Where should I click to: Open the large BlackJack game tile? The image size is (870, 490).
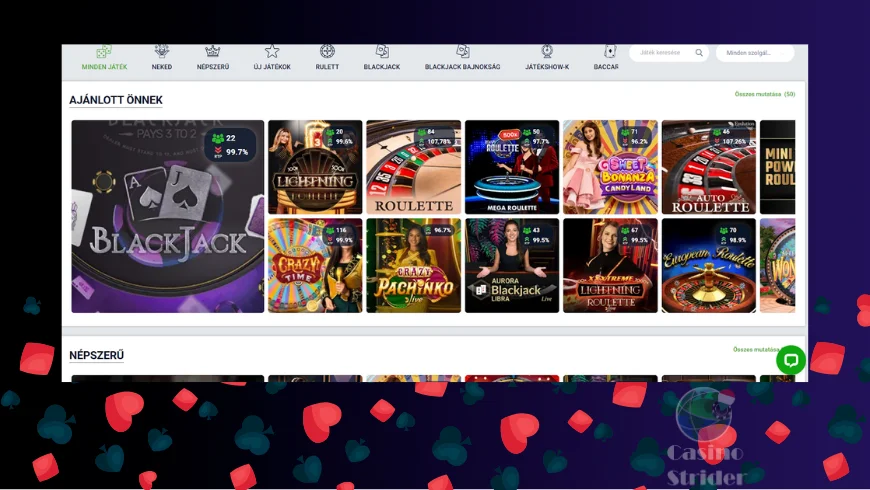168,216
